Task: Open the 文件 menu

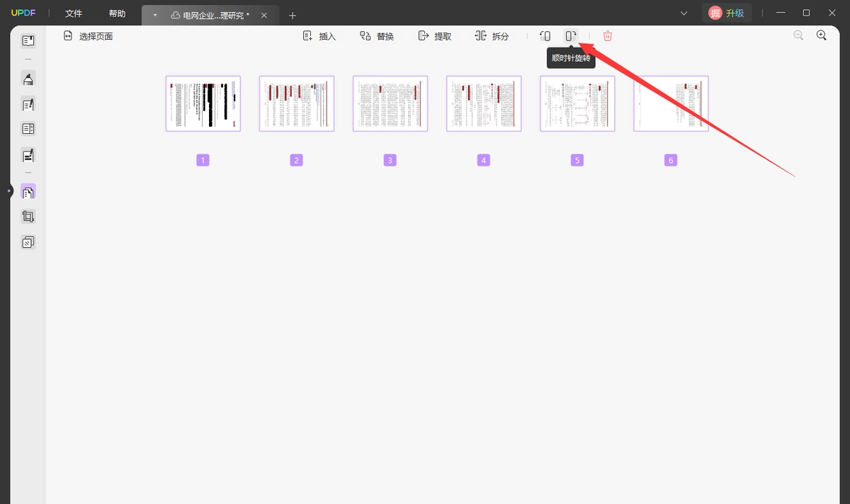Action: pos(74,13)
